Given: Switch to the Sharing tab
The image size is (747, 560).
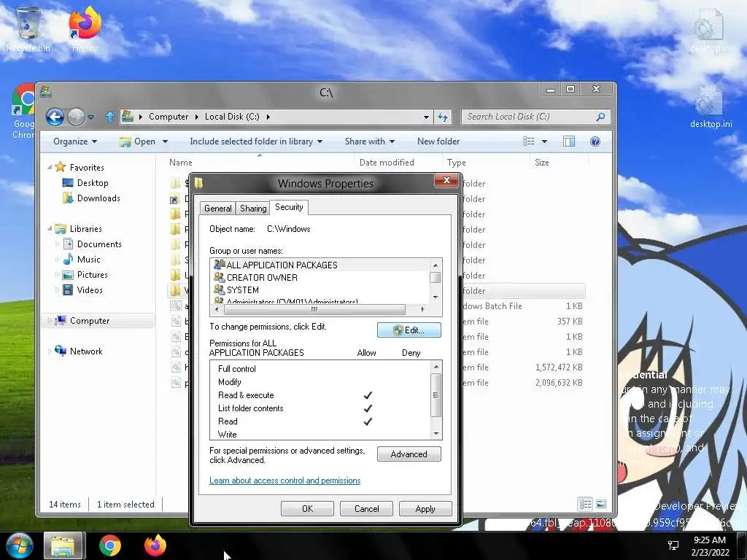Looking at the screenshot, I should [x=253, y=208].
